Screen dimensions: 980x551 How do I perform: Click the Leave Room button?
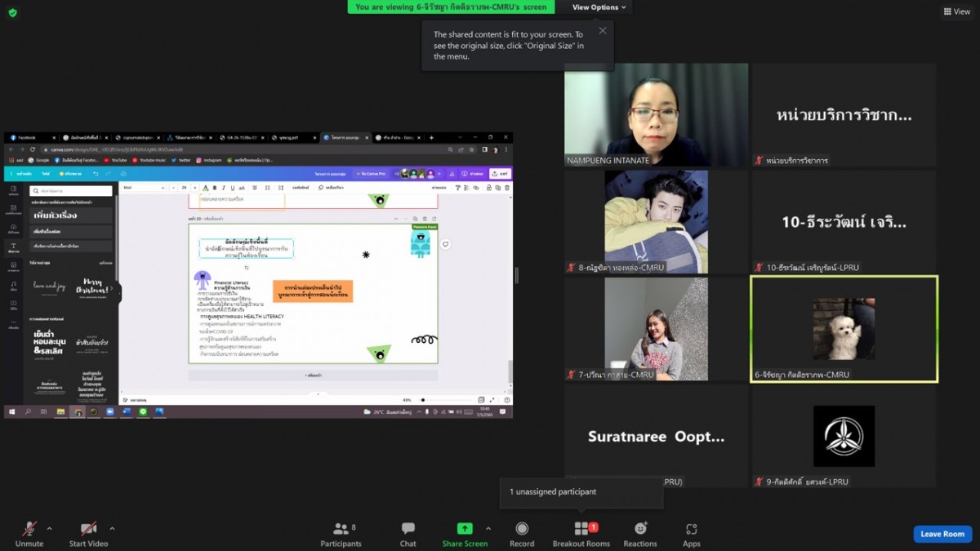click(942, 534)
